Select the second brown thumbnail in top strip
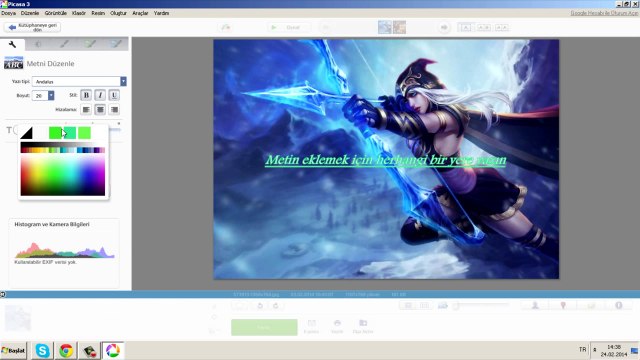640x360 pixels. 399,27
